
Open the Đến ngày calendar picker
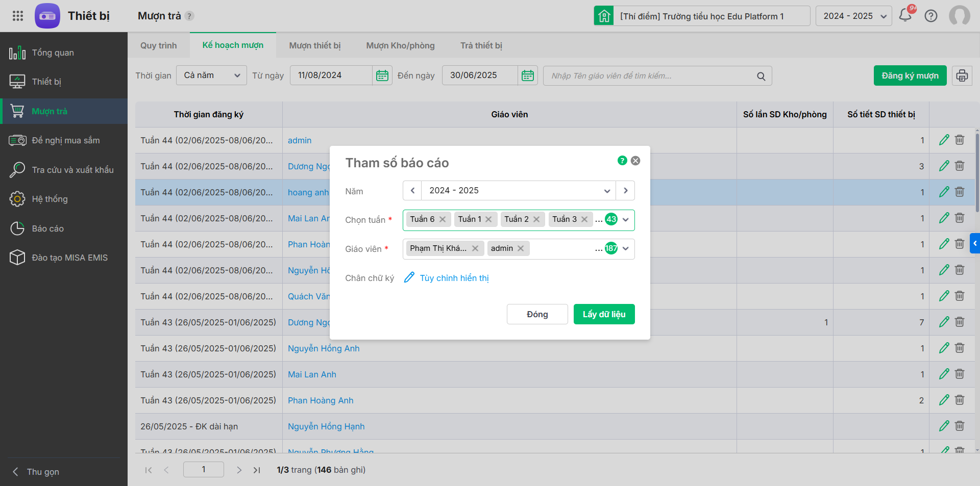click(x=528, y=75)
